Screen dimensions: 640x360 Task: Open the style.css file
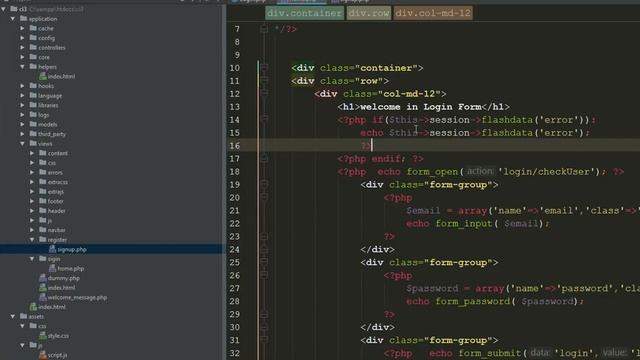pos(54,336)
